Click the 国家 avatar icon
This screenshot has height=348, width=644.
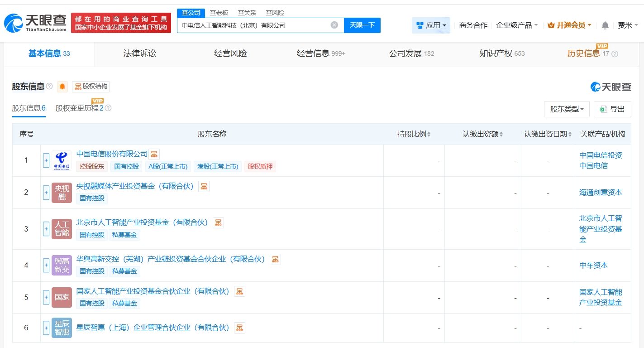point(62,297)
